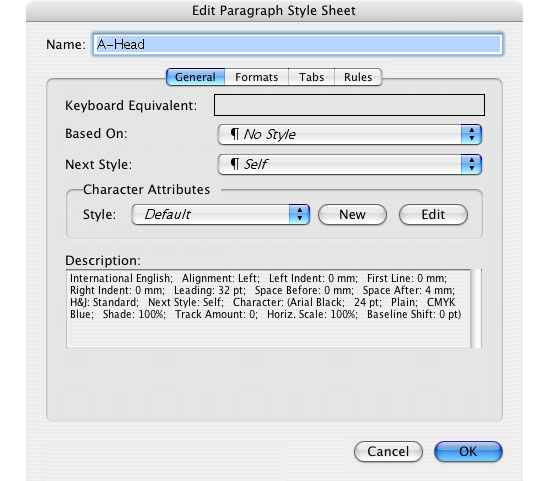Image resolution: width=550 pixels, height=481 pixels.
Task: Open the Tabs tab
Action: click(311, 77)
